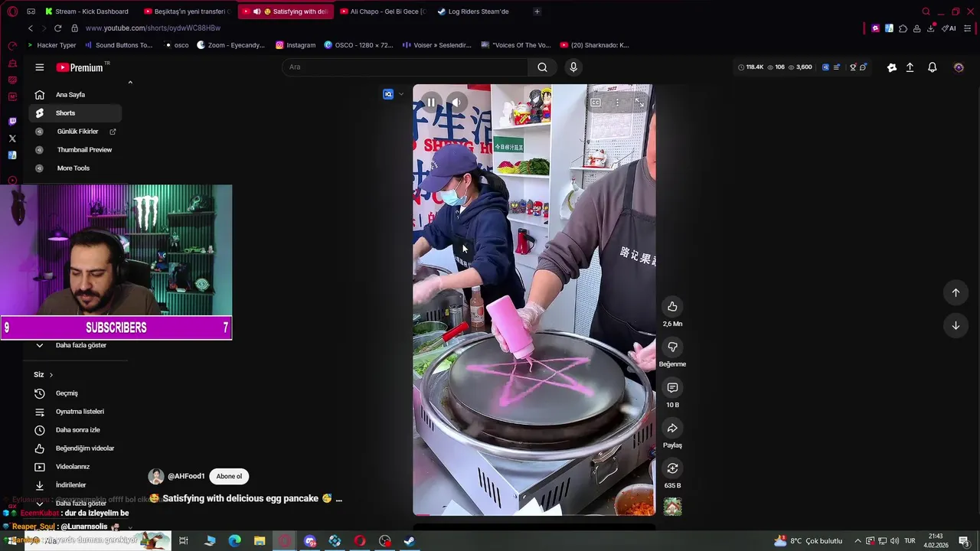Open Steam from the Windows taskbar
The height and width of the screenshot is (551, 980).
tap(410, 541)
